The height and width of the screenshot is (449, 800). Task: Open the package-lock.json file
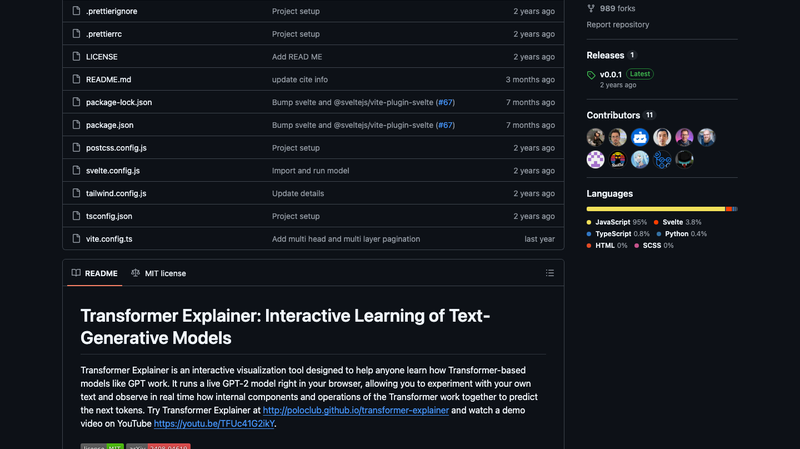(x=119, y=102)
